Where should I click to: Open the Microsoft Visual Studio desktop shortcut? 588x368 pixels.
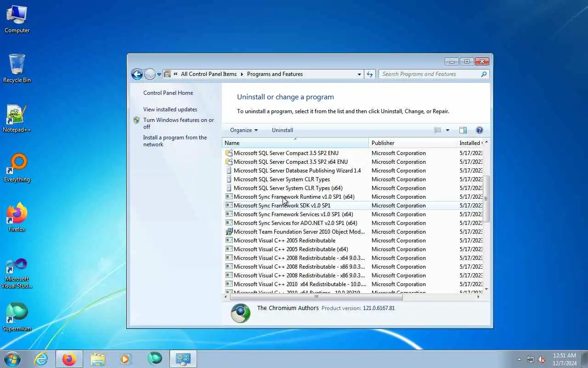coord(17,273)
